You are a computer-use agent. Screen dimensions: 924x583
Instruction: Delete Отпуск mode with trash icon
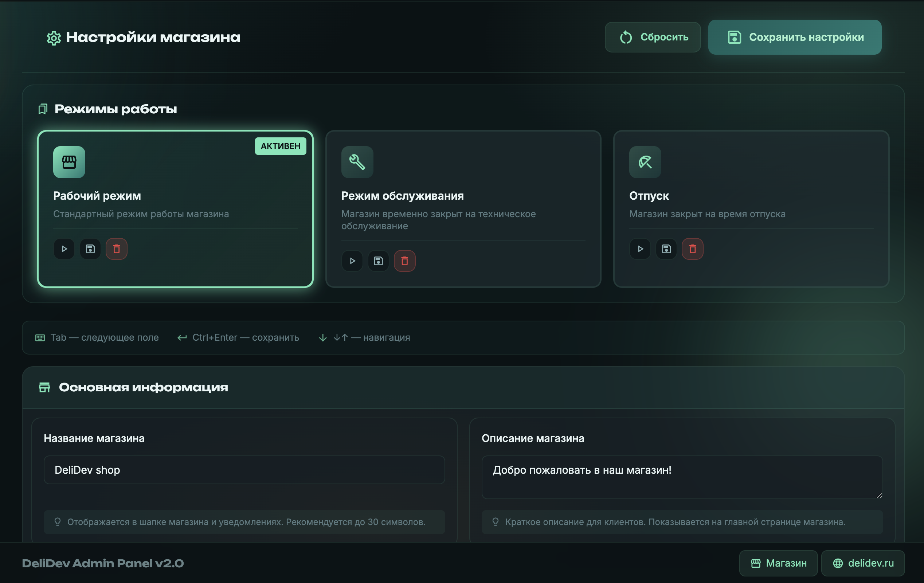(692, 249)
